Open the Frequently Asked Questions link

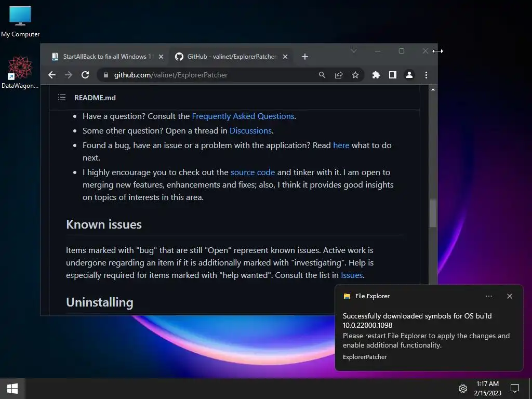[x=243, y=116]
